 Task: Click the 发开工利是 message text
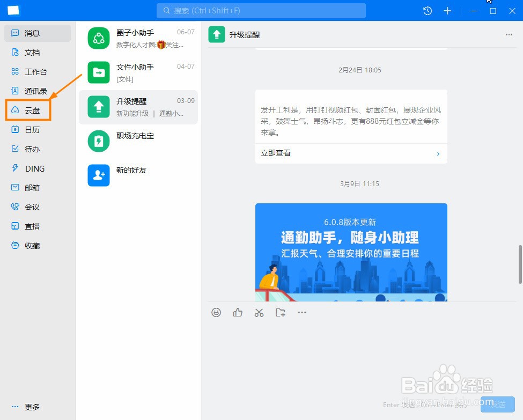point(351,121)
